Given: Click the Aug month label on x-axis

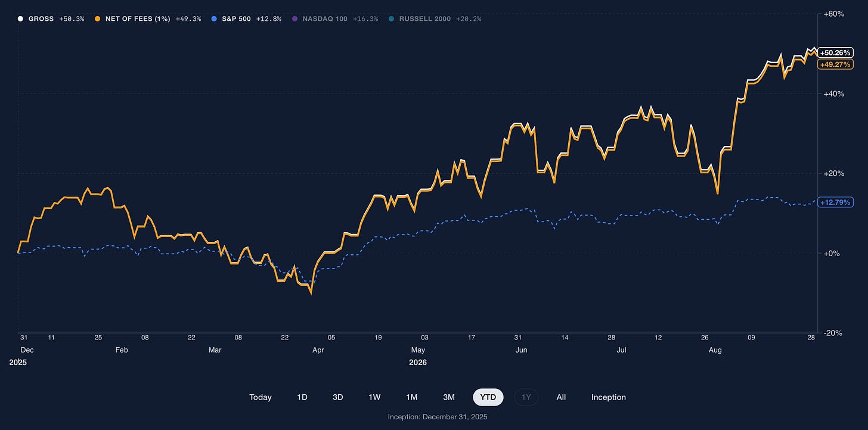Looking at the screenshot, I should (715, 350).
